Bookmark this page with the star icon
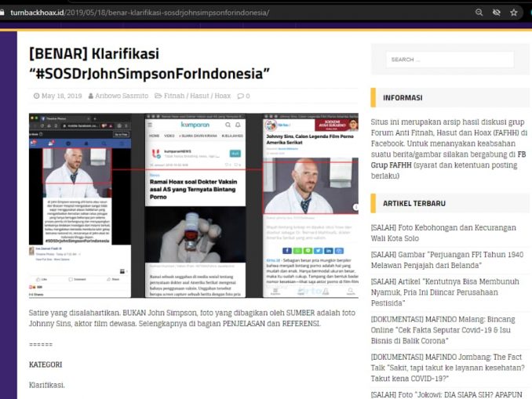The width and height of the screenshot is (532, 399). [514, 13]
